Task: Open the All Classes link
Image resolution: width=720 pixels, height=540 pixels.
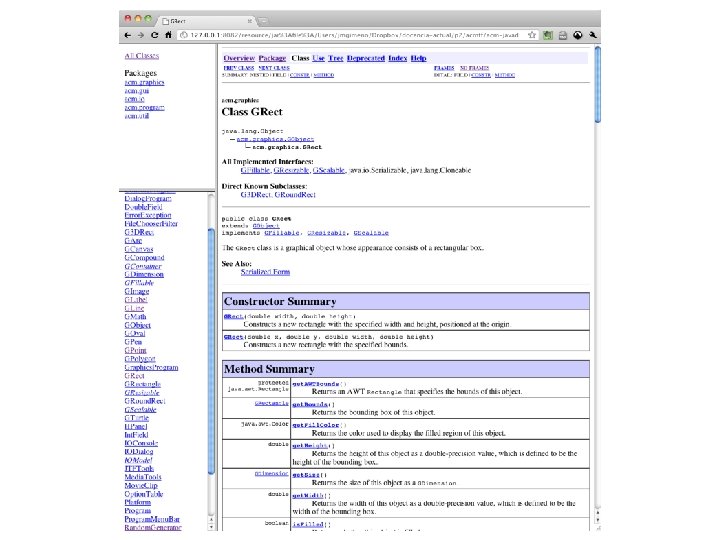Action: tap(142, 56)
